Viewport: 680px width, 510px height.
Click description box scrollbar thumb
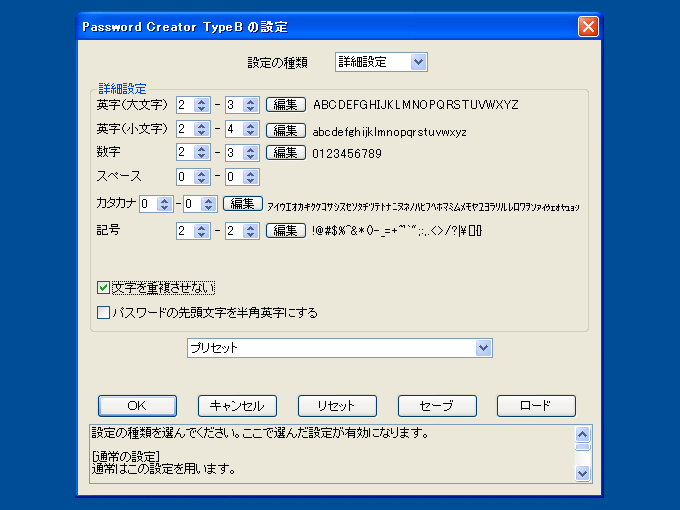pos(582,447)
